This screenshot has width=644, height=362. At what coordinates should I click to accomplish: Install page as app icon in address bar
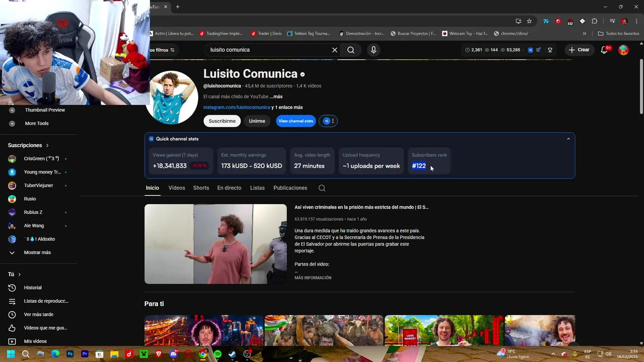(518, 21)
